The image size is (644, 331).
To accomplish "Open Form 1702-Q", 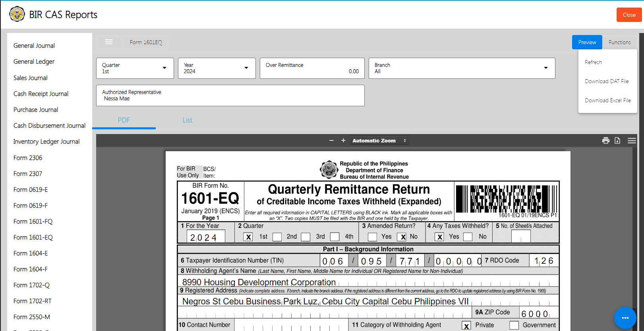I will (31, 285).
